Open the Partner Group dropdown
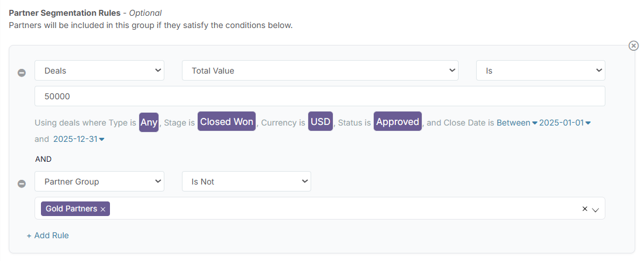 [99, 182]
